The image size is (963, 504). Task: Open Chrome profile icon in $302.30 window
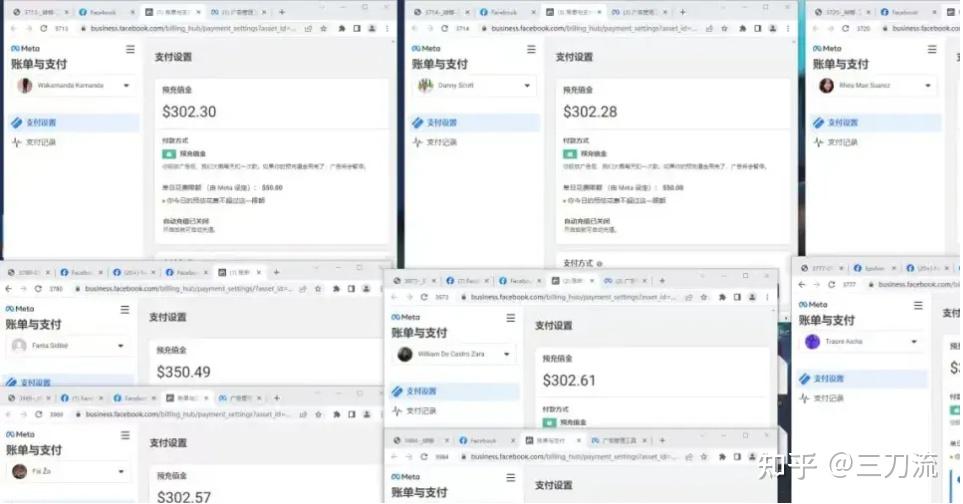click(x=372, y=28)
